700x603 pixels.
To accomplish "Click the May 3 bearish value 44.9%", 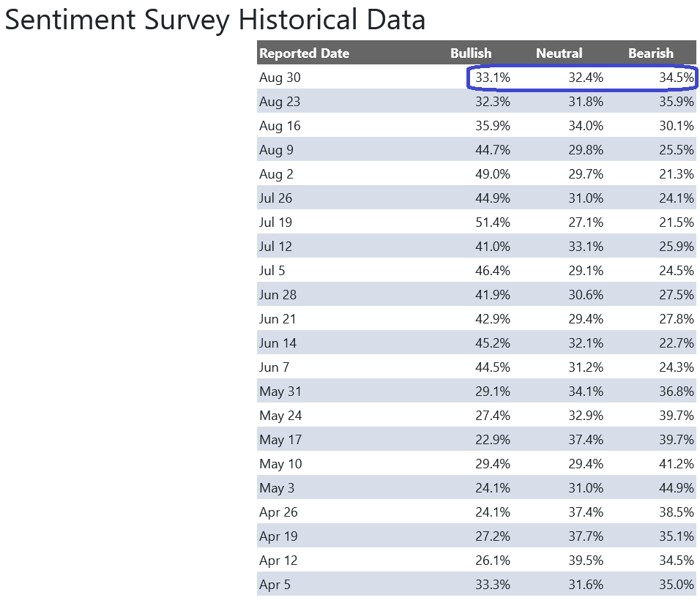I will coord(677,488).
